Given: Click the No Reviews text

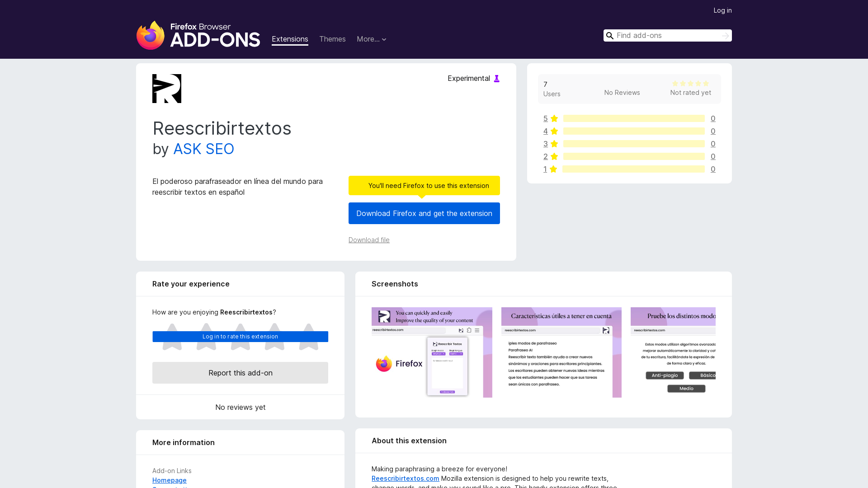Looking at the screenshot, I should click(x=622, y=93).
